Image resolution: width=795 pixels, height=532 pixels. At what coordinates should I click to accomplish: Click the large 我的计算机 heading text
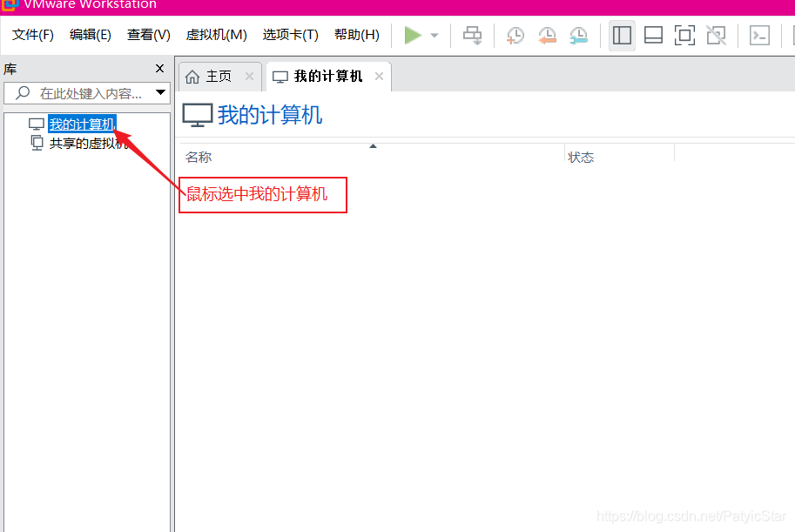270,115
